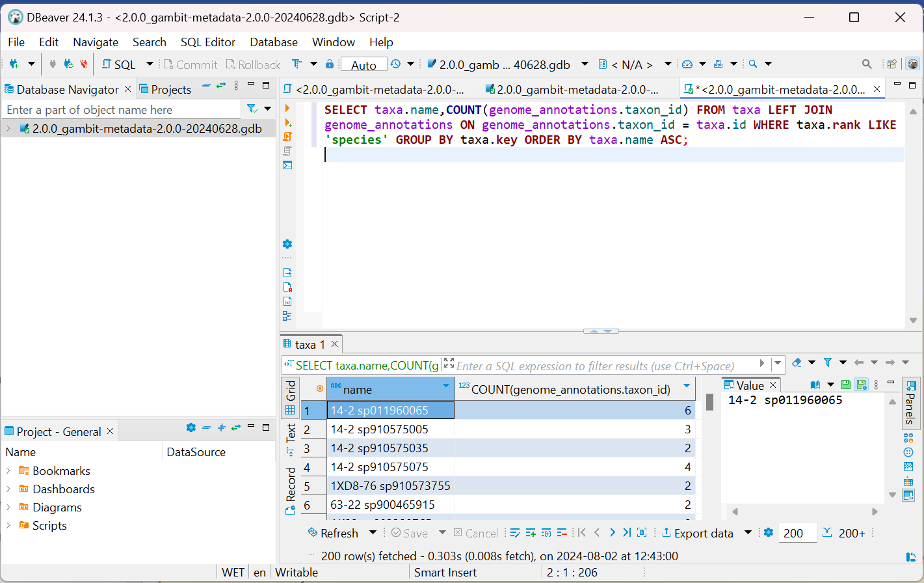The height and width of the screenshot is (583, 924).
Task: Open the Export data dropdown arrow
Action: click(x=748, y=533)
